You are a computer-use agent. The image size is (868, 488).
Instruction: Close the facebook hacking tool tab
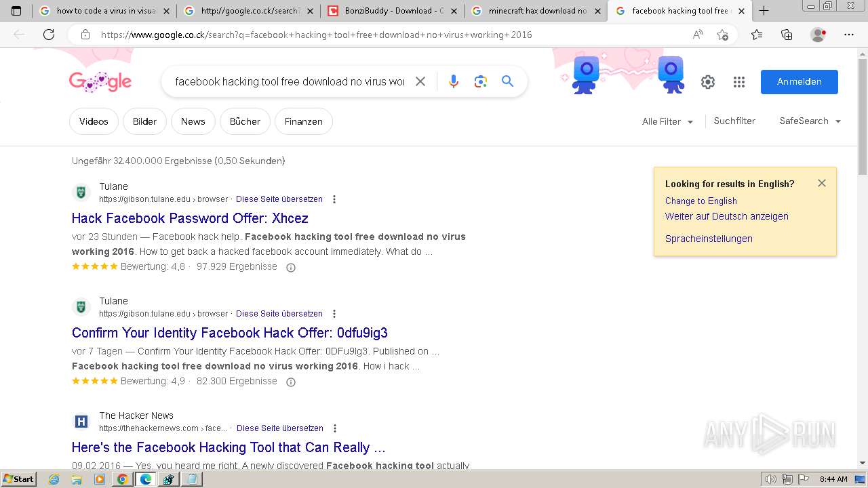coord(741,11)
